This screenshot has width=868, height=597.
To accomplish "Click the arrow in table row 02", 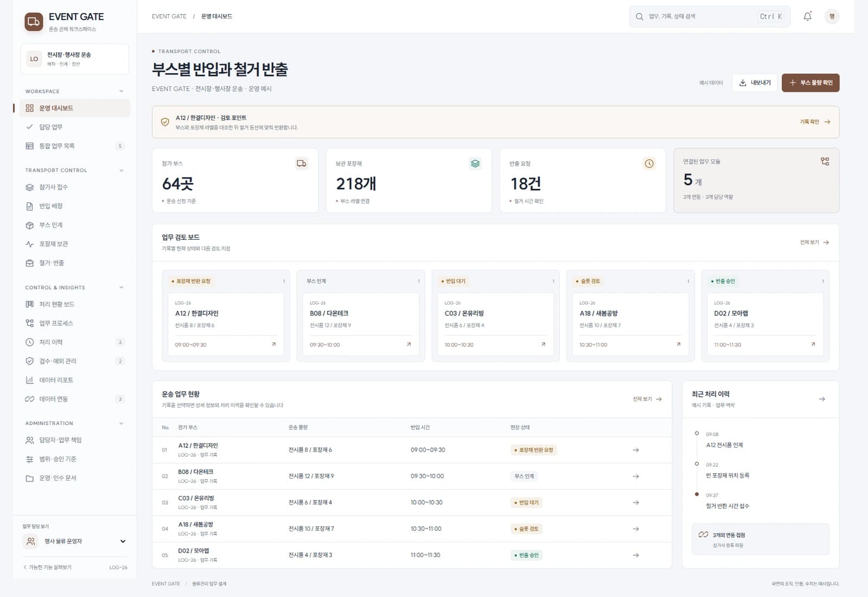I will [636, 476].
